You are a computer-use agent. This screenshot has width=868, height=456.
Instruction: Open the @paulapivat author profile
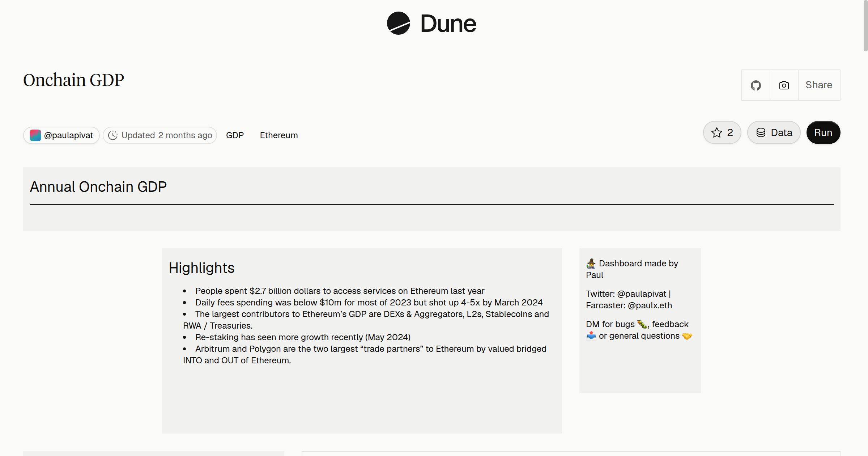tap(61, 135)
